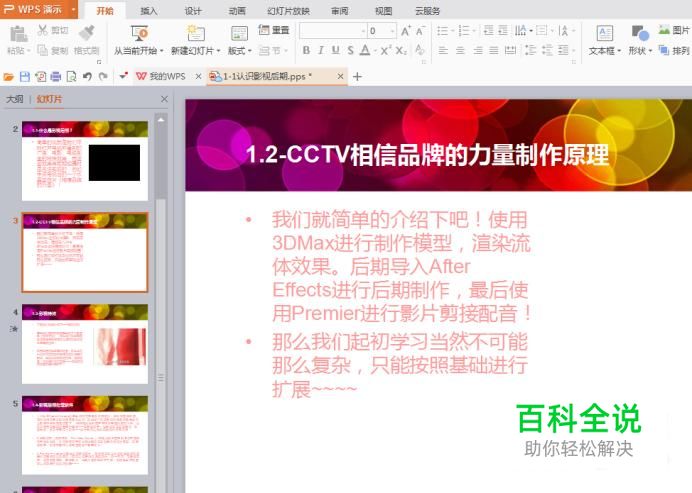
Task: Select the 格式刷 format painter brush
Action: tap(86, 33)
